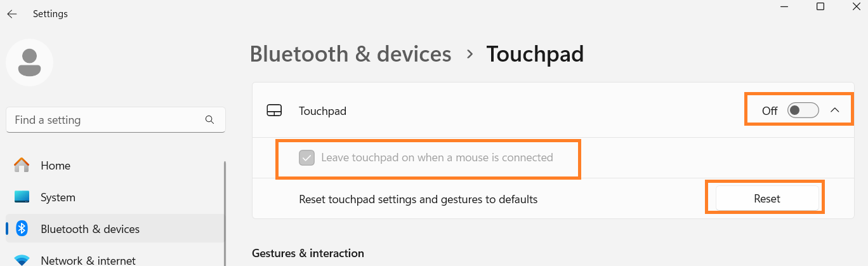
Task: Click the back arrow icon
Action: 12,13
